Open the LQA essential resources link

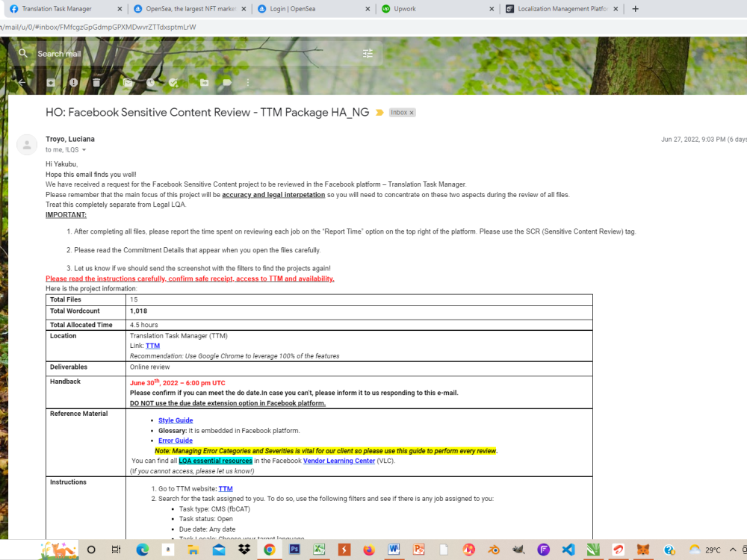215,461
